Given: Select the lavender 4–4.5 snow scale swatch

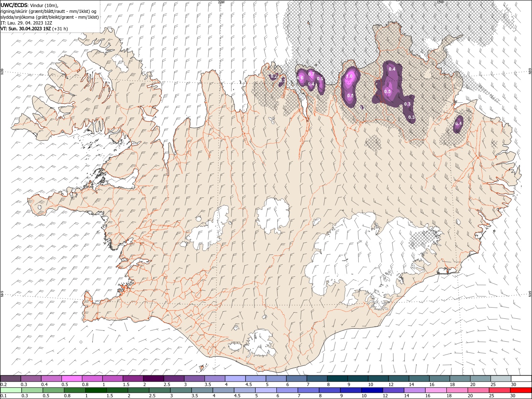Looking at the screenshot, I should (x=235, y=378).
